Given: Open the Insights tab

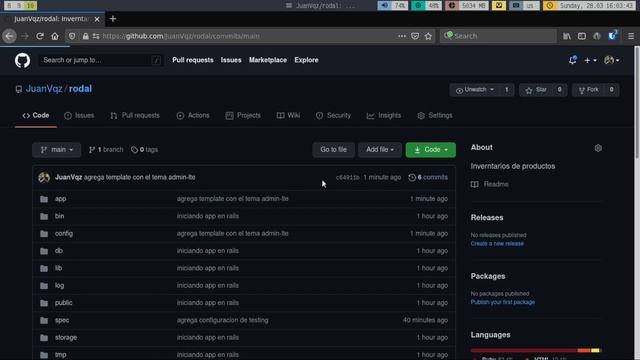Looking at the screenshot, I should [x=384, y=116].
